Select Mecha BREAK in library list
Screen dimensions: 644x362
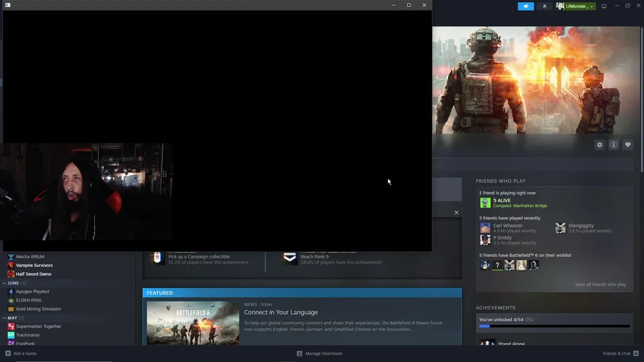coord(30,256)
